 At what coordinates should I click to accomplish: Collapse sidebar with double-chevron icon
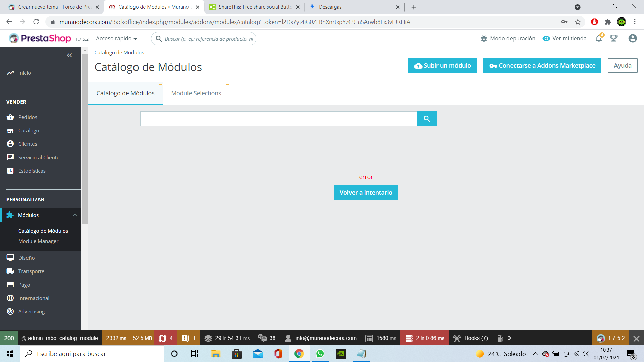tap(69, 55)
